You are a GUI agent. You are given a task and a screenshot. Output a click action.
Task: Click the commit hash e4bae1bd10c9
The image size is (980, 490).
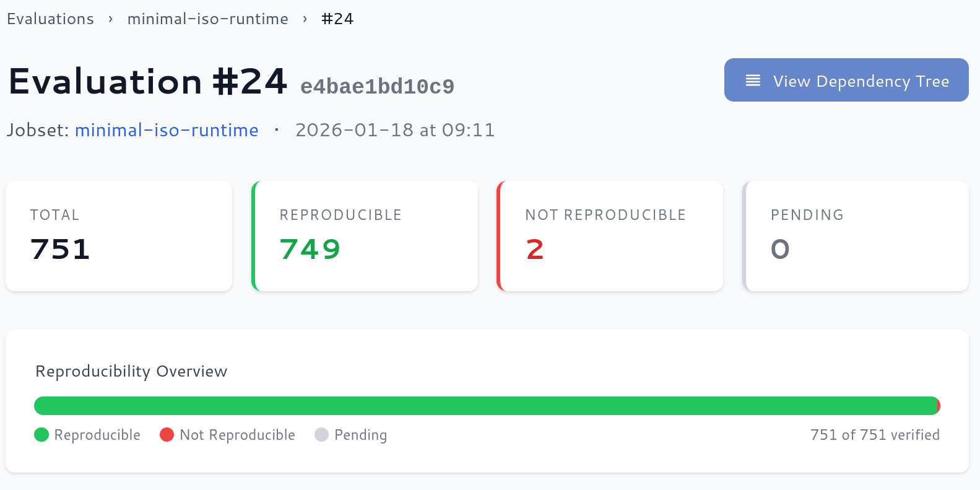377,87
